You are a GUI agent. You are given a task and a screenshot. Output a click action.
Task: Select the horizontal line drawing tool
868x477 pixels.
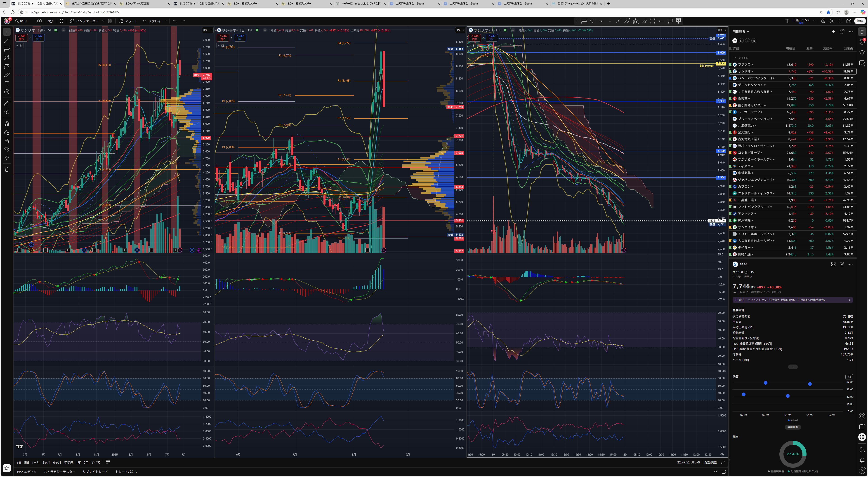pos(601,21)
